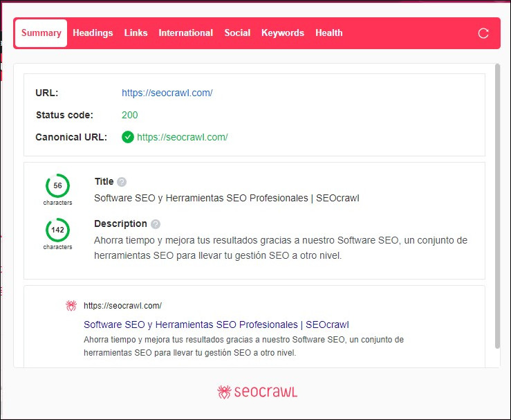Switch to the Links tab
The height and width of the screenshot is (420, 511).
coord(136,33)
